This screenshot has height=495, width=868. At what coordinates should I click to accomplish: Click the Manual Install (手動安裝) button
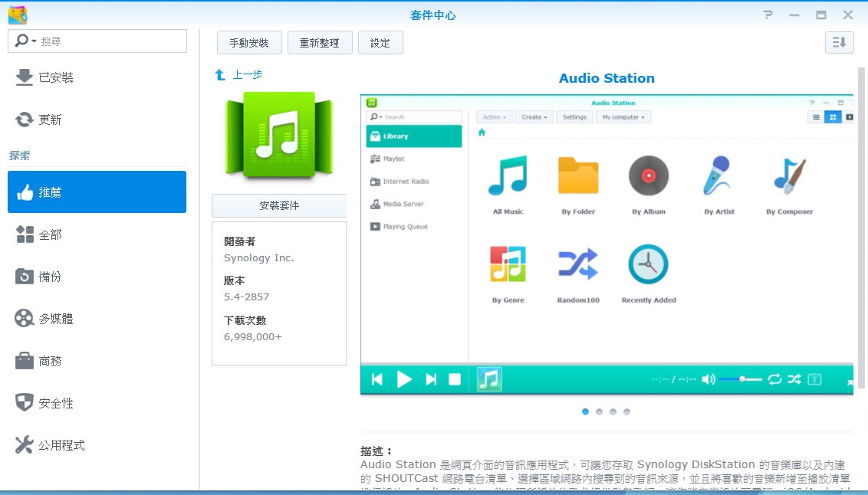249,43
